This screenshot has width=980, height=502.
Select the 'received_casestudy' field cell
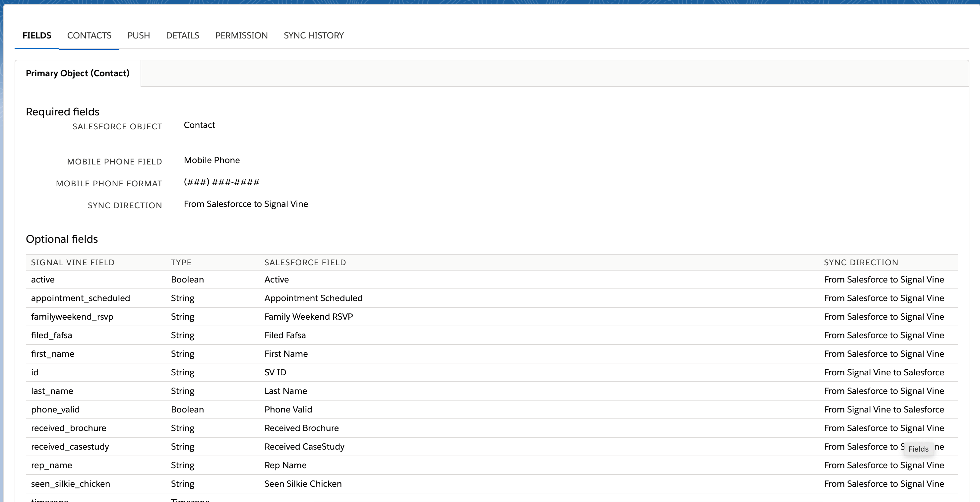pos(70,447)
